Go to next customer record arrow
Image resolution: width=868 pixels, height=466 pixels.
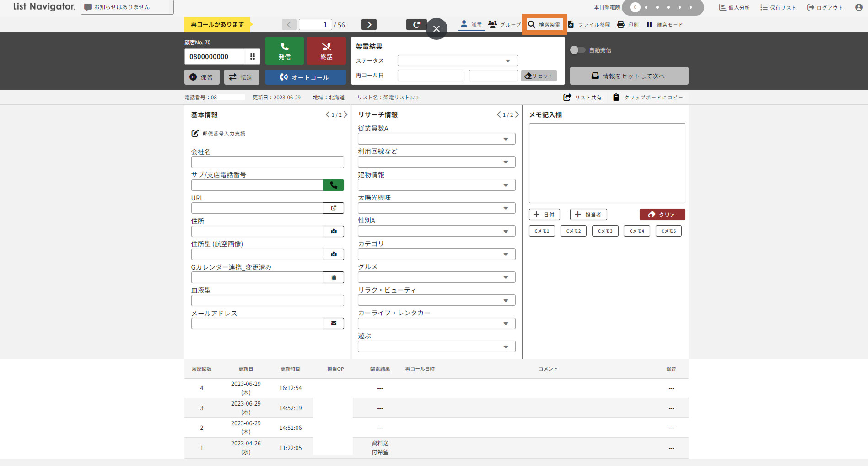coord(369,25)
